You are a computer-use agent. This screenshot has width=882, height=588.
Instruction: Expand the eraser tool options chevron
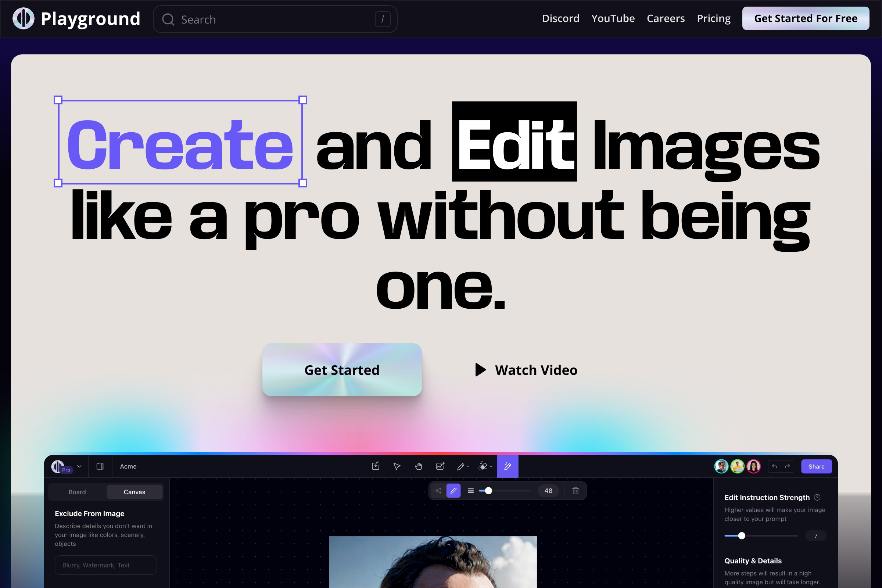click(491, 466)
